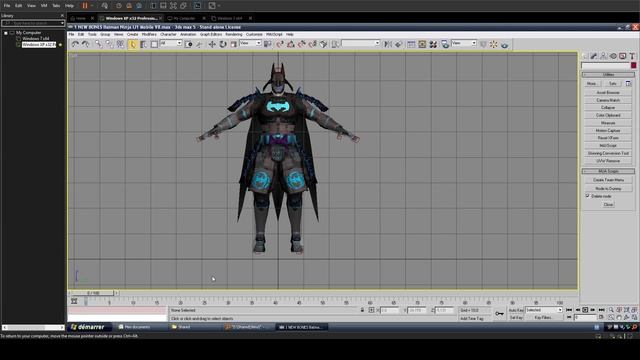Click the Quick Render teapot icon
Screen dimensions: 640x360
504,44
